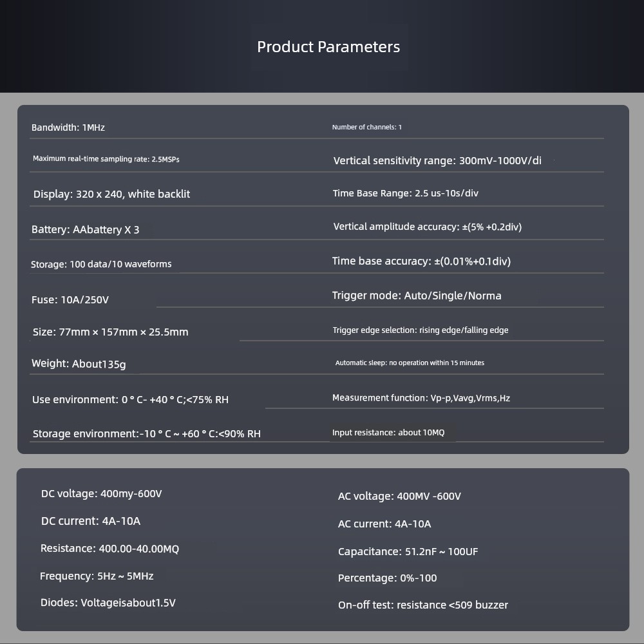Click the Size: 77mm × 157mm line
The height and width of the screenshot is (644, 644).
coord(111,332)
